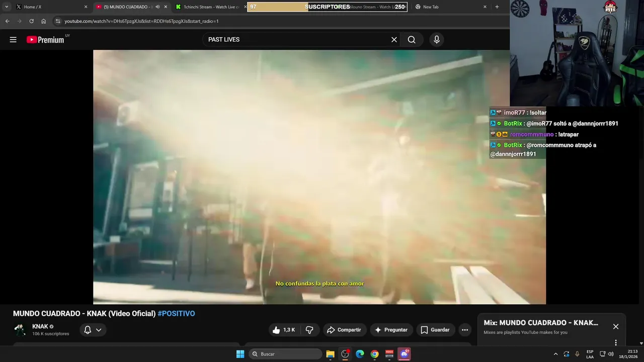Dislike the MUNDO CUADRADO video
This screenshot has width=644, height=362.
click(309, 330)
